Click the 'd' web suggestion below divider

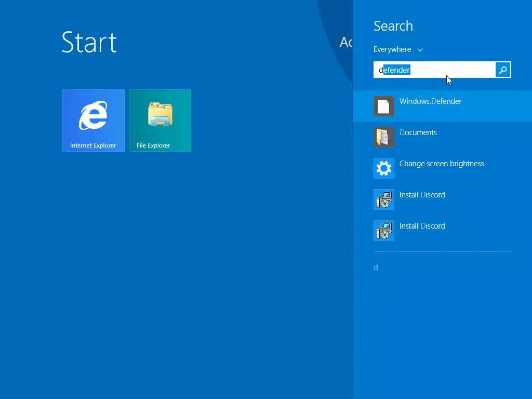click(376, 268)
